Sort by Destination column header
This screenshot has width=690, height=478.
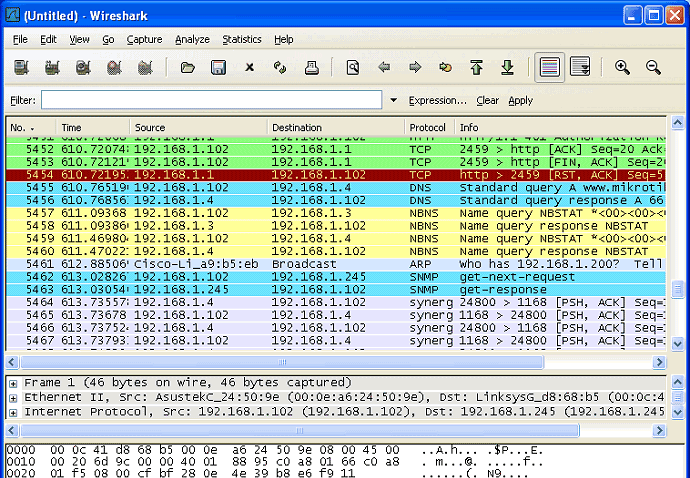click(x=336, y=128)
